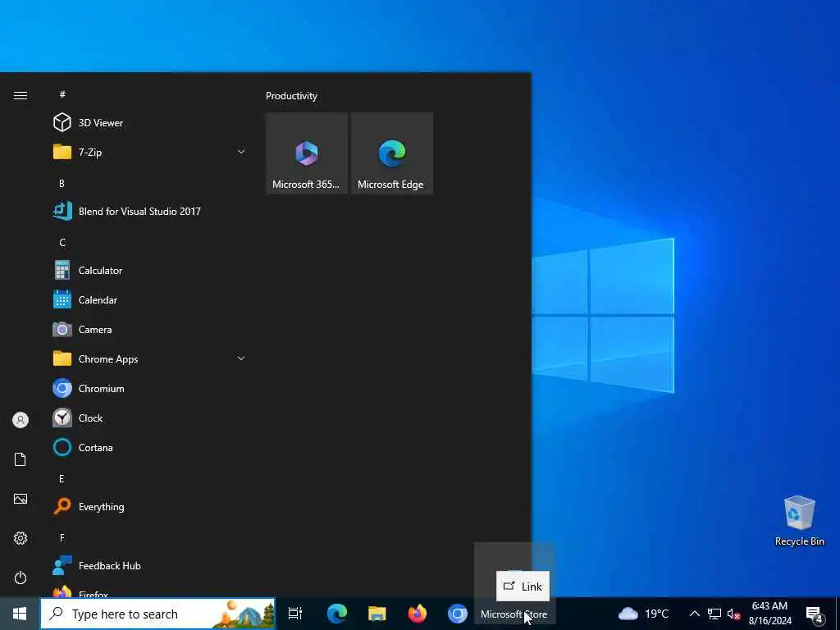Select the Recycle Bin on desktop

(x=799, y=521)
